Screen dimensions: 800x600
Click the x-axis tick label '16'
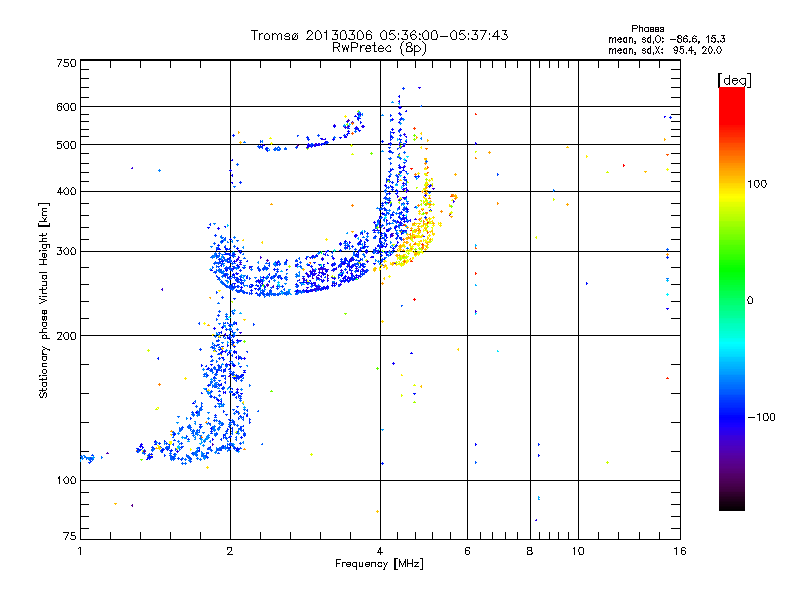click(x=680, y=551)
